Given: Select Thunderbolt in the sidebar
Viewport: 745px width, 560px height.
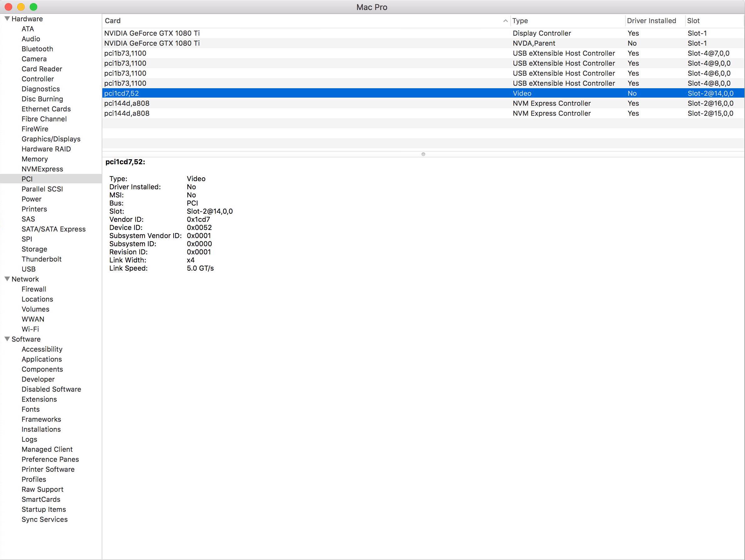Looking at the screenshot, I should click(41, 259).
